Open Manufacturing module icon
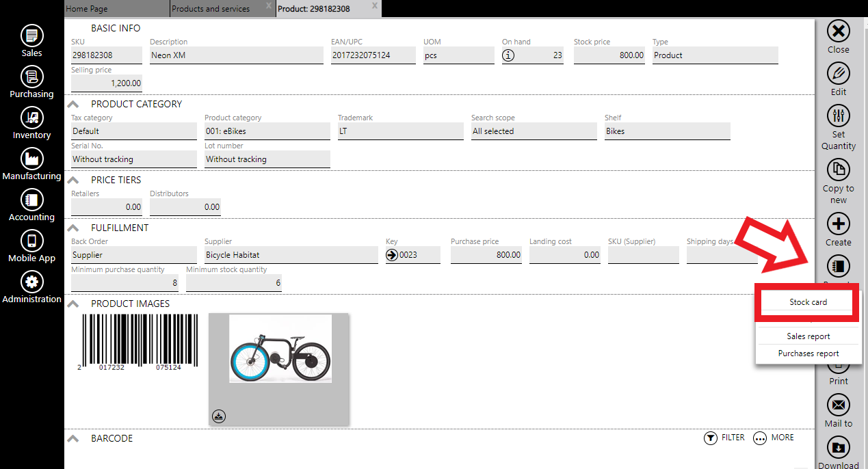 pos(31,159)
